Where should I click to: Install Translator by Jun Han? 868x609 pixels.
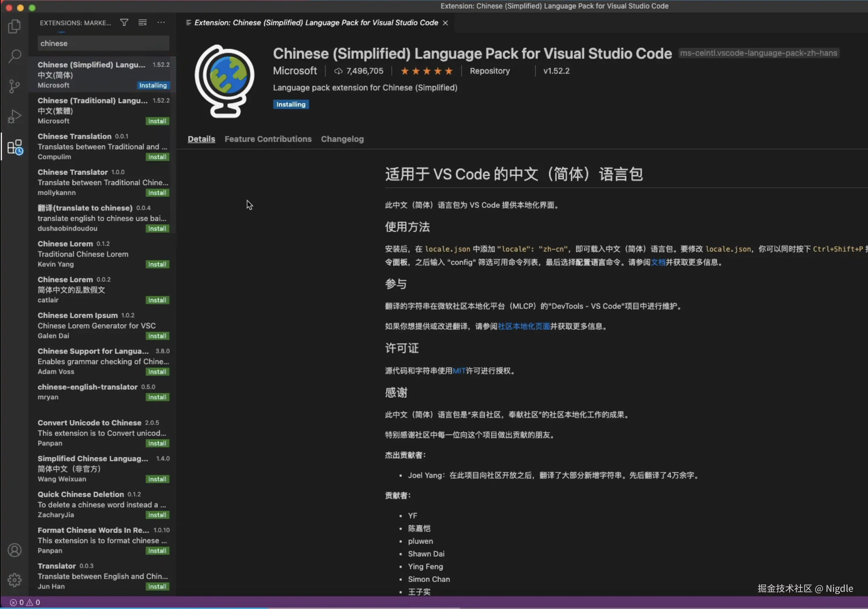(x=157, y=587)
